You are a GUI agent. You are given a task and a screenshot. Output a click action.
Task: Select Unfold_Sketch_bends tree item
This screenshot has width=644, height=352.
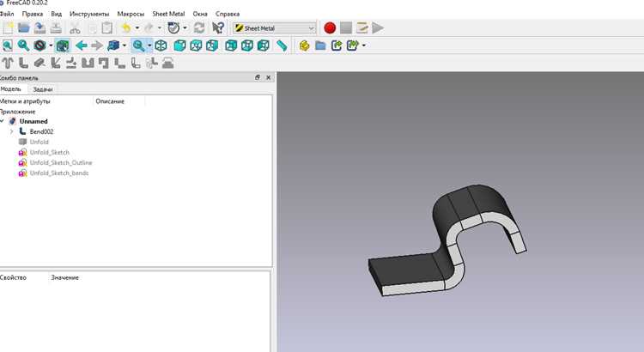59,173
